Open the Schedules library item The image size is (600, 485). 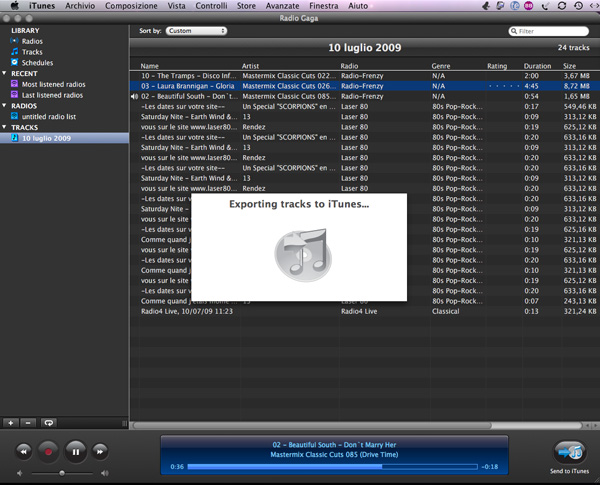pyautogui.click(x=37, y=62)
